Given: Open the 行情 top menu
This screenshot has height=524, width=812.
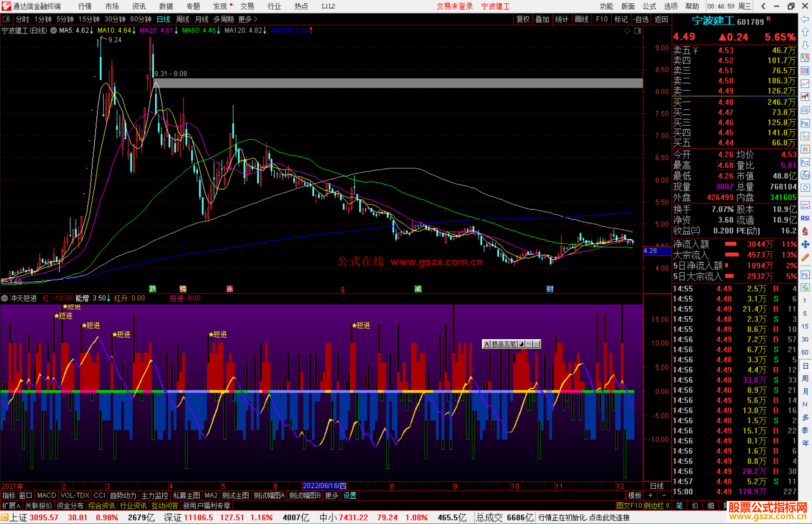Looking at the screenshot, I should (85, 6).
